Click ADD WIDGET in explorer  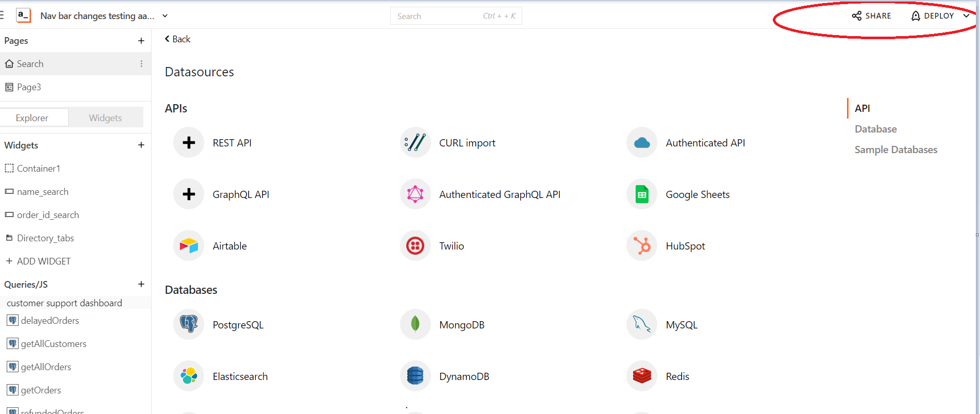coord(38,261)
